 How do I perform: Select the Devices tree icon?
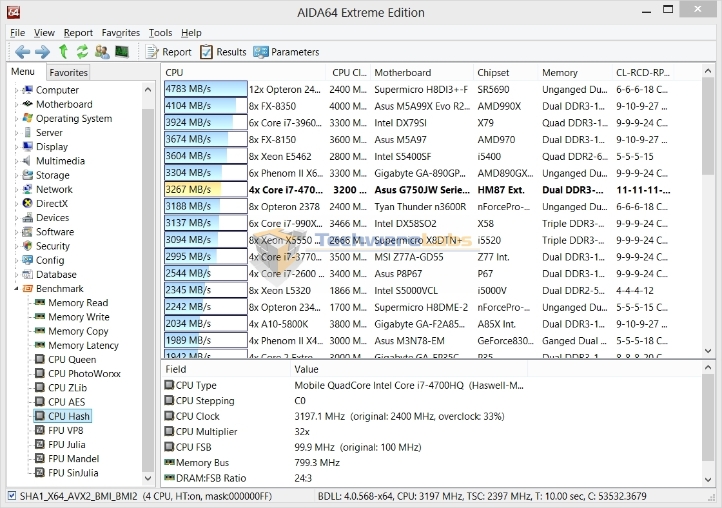[x=28, y=217]
